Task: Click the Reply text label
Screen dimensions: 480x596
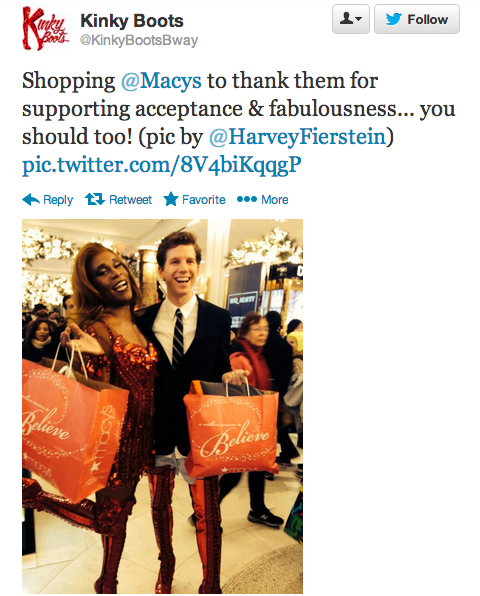Action: (58, 200)
